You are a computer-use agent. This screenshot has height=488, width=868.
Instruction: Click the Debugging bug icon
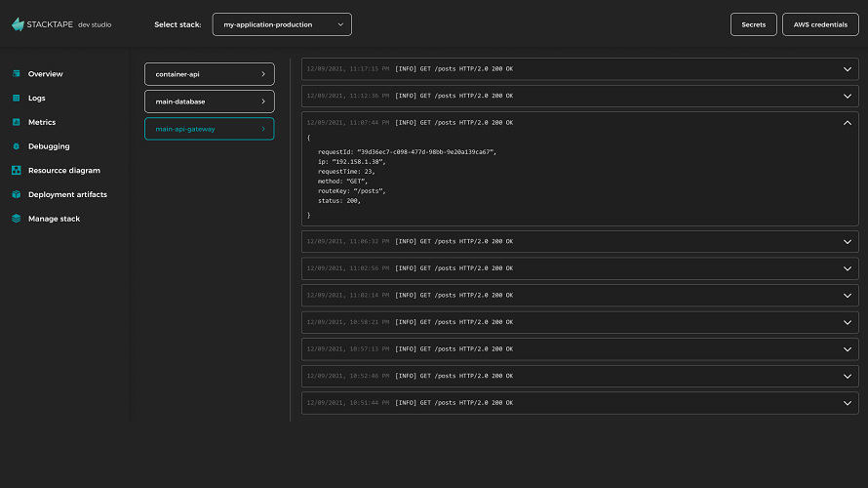tap(17, 146)
